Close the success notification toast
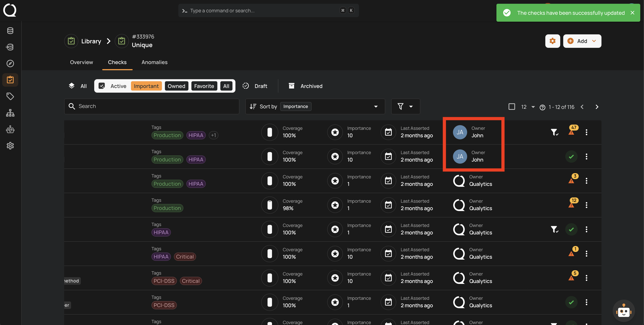The width and height of the screenshot is (644, 325). [632, 13]
